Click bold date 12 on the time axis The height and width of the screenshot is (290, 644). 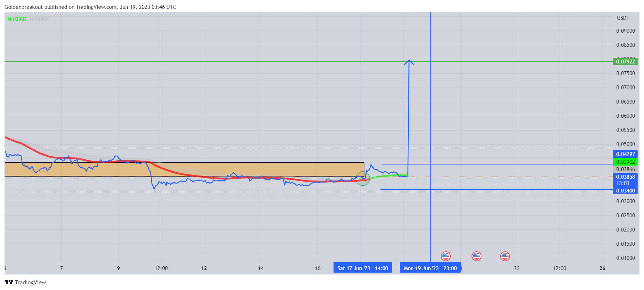tap(204, 268)
